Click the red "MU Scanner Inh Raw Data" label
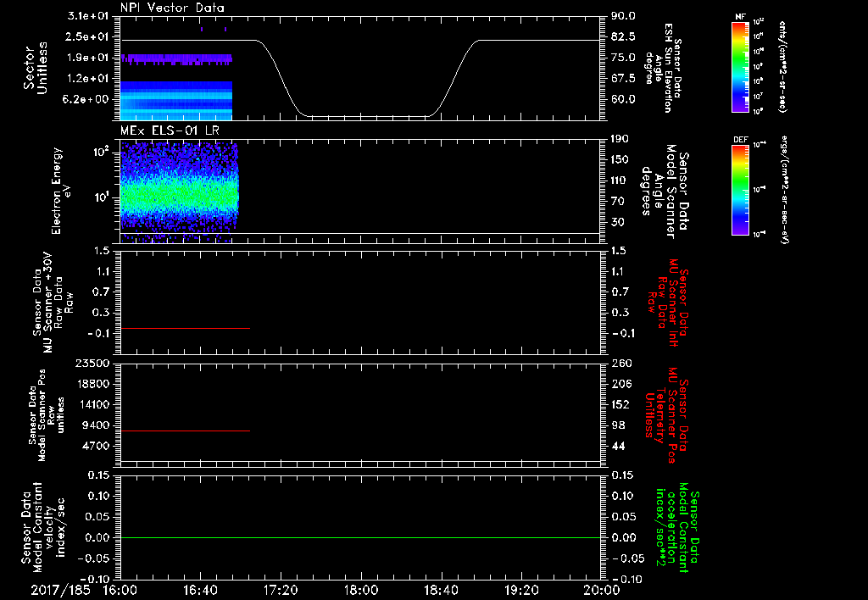This screenshot has height=600, width=868. [x=670, y=303]
